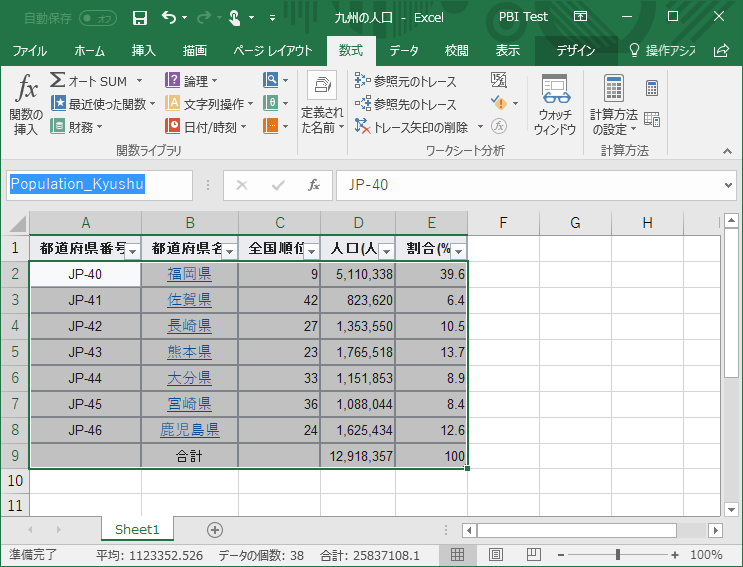743x567 pixels.
Task: Switch to Page Break Preview
Action: (x=534, y=555)
